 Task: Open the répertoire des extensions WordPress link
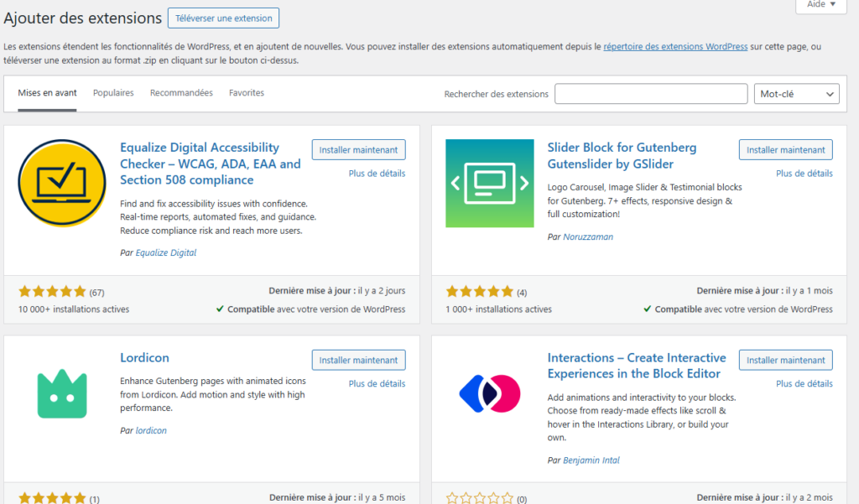click(x=675, y=47)
